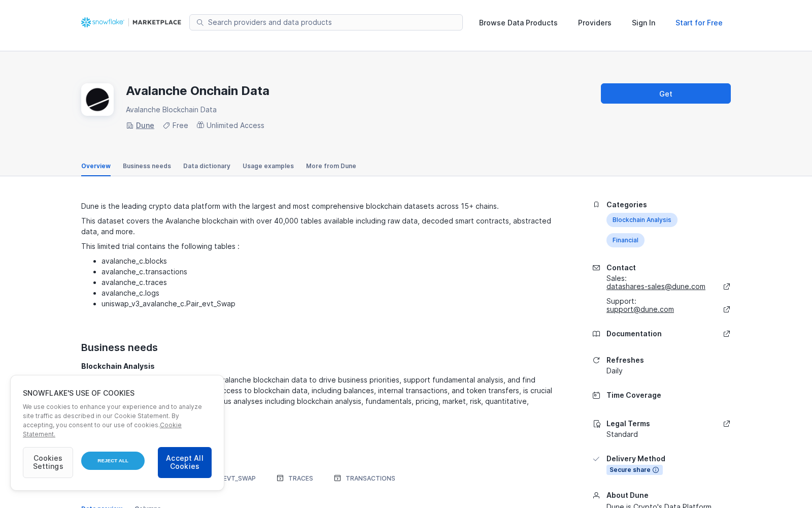Click uniswap_v3_avalanche_c.Pair_evt_Swap list item text

[168, 304]
